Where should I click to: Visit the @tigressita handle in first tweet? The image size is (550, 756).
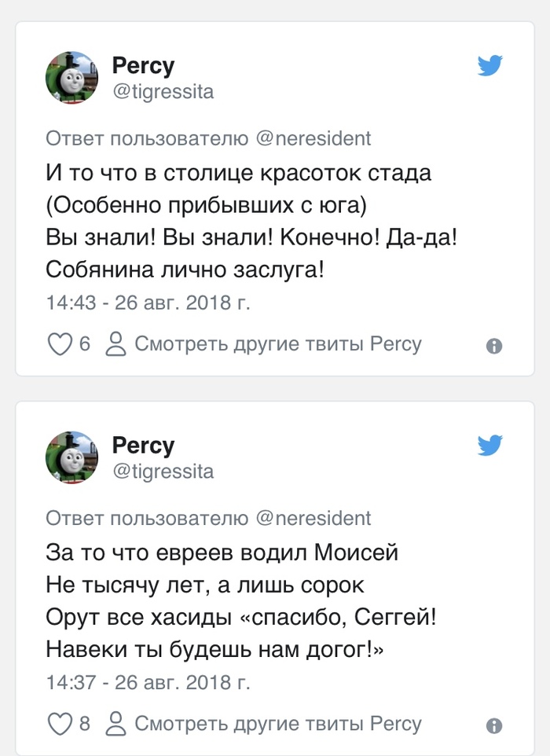163,92
